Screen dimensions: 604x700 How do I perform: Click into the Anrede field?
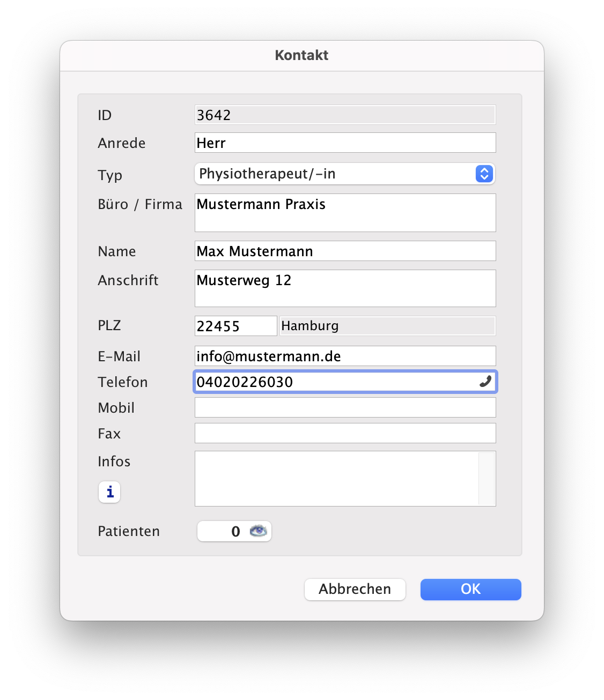pyautogui.click(x=344, y=143)
